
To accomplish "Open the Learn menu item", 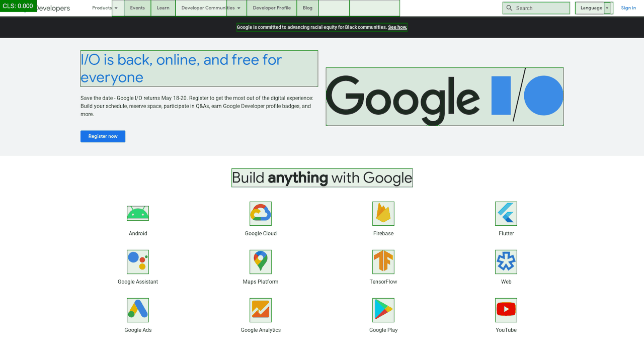I will tap(163, 8).
